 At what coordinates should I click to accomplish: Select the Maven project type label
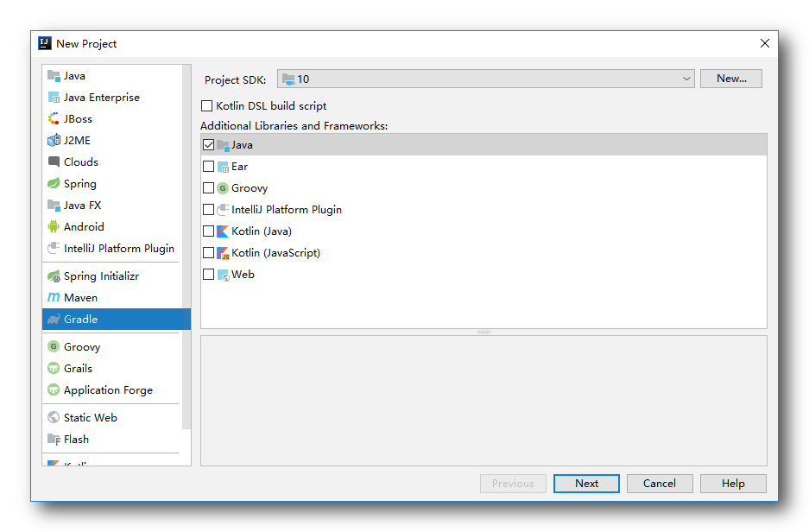(x=80, y=298)
